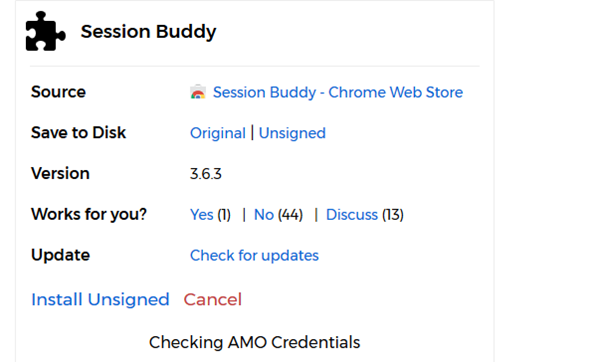Viewport: 600px width, 362px height.
Task: Cancel the installation
Action: (213, 299)
